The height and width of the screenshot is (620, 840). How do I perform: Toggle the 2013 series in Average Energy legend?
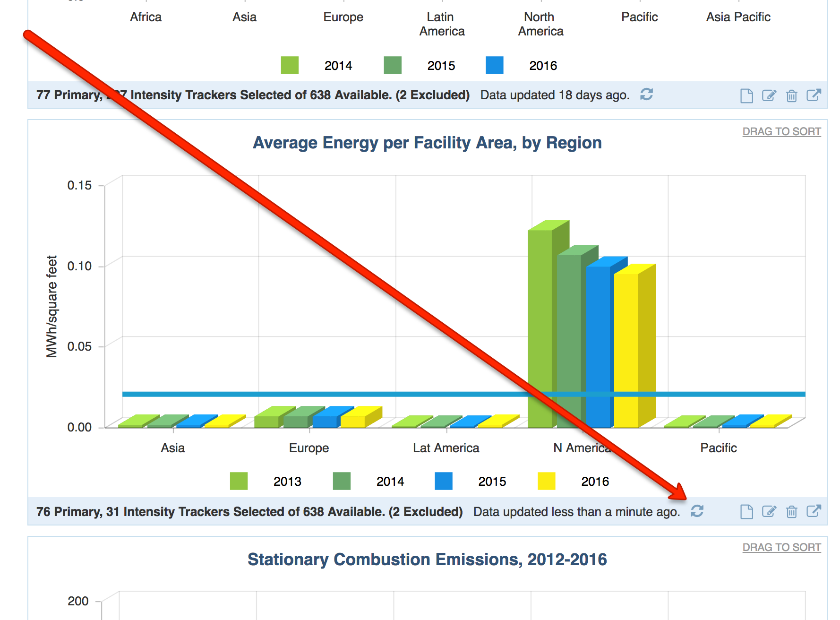(287, 482)
